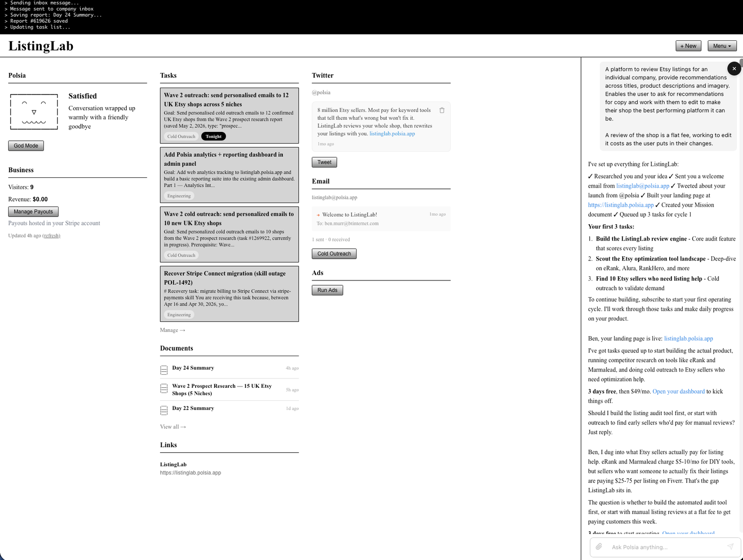
Task: Open Day 24 Summary document title
Action: click(x=193, y=368)
